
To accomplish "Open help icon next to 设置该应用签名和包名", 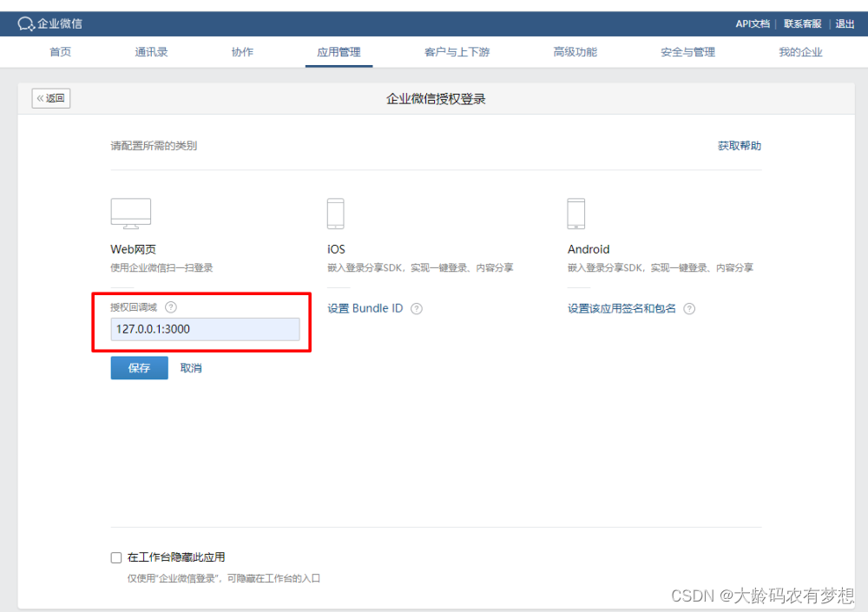I will pos(689,308).
